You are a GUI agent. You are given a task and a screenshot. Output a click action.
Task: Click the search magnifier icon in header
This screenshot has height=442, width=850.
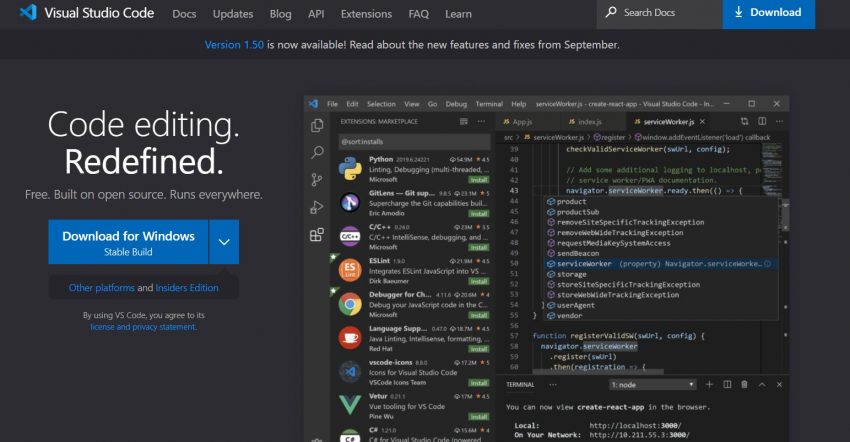(x=611, y=12)
